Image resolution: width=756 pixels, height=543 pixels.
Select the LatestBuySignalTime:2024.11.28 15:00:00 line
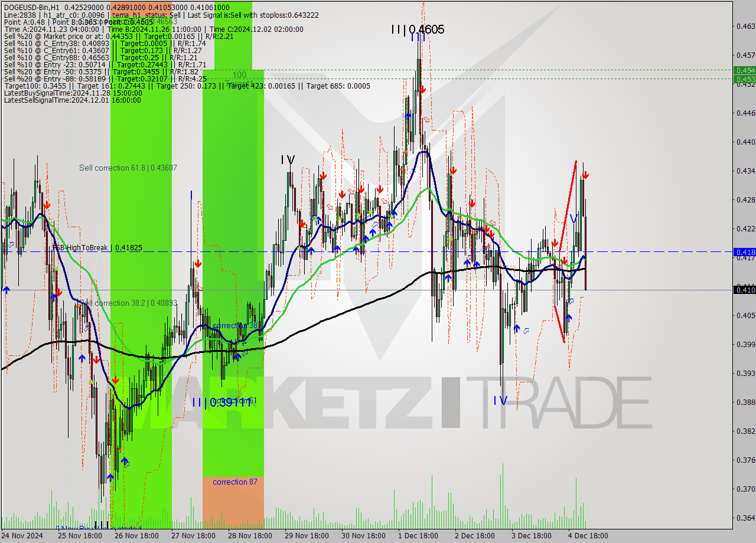click(73, 93)
